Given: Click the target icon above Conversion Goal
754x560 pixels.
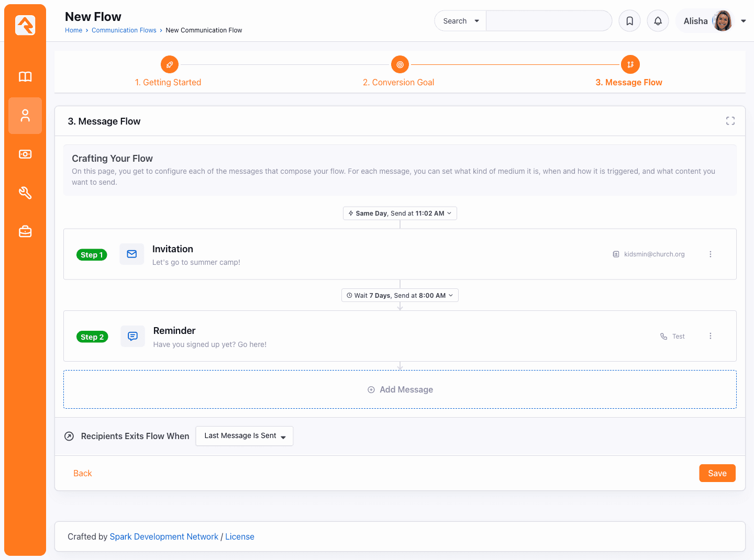Looking at the screenshot, I should pos(400,64).
